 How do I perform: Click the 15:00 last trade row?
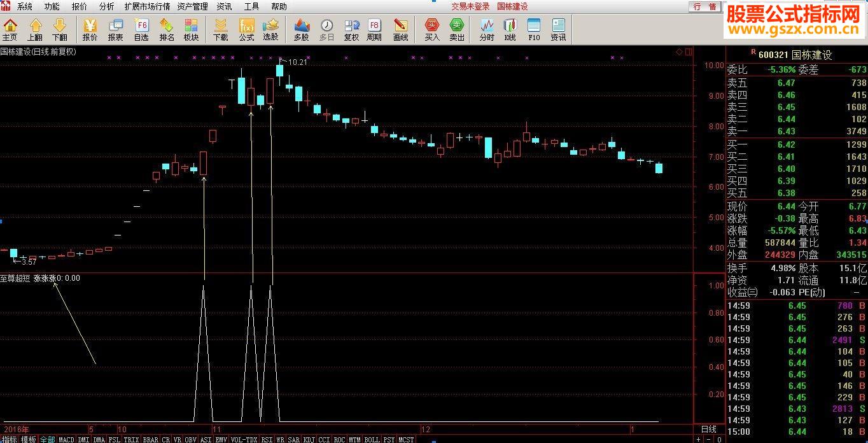coord(797,432)
